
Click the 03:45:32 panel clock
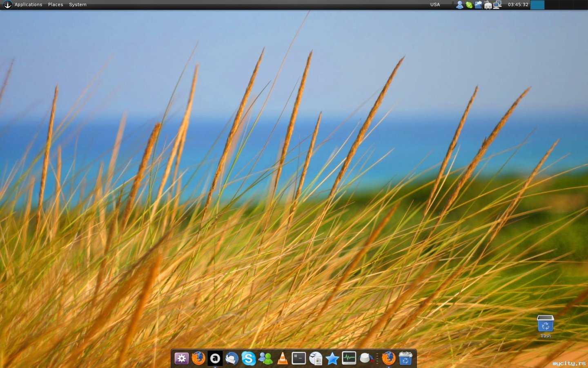click(518, 4)
